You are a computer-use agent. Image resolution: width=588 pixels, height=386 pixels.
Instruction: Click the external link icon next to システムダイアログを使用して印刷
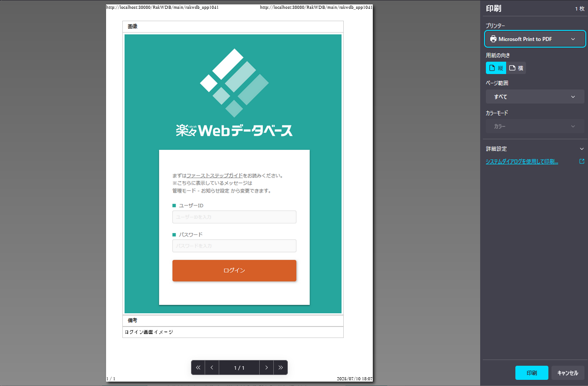click(582, 161)
